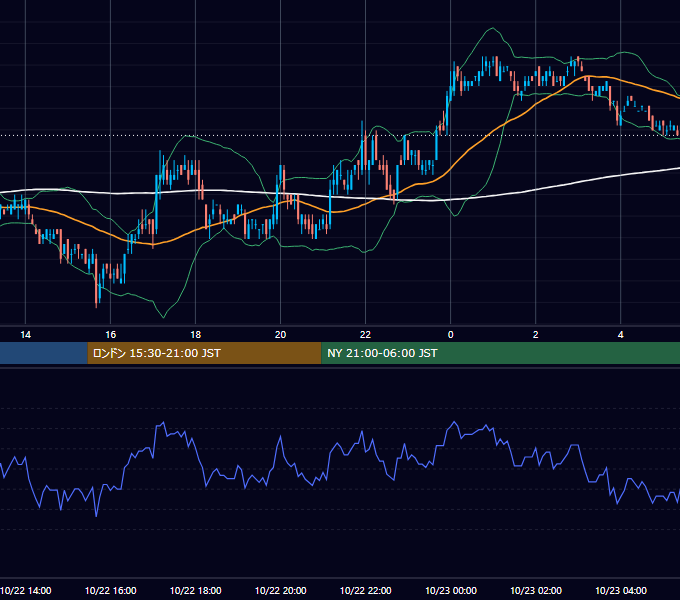
Task: Click the 2 hour axis label
Action: click(536, 335)
